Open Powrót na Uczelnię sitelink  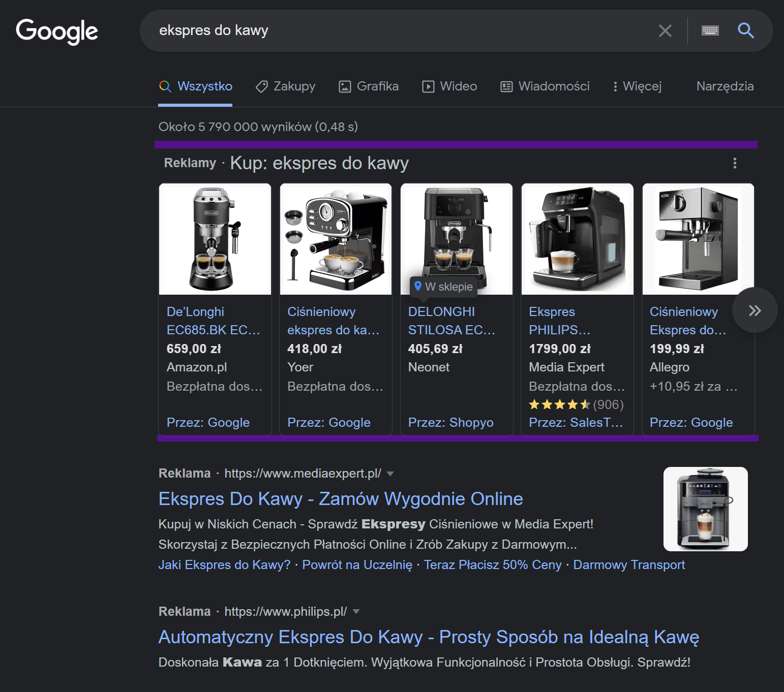(x=357, y=565)
